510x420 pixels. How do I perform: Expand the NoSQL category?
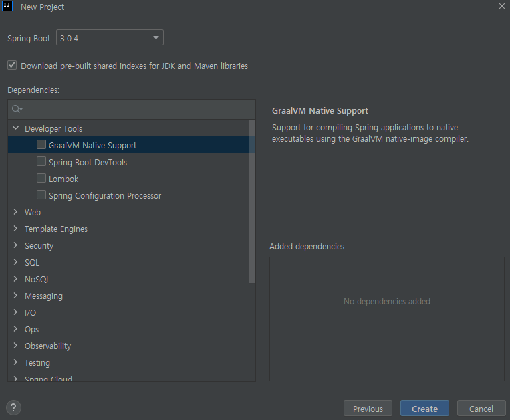coord(15,279)
